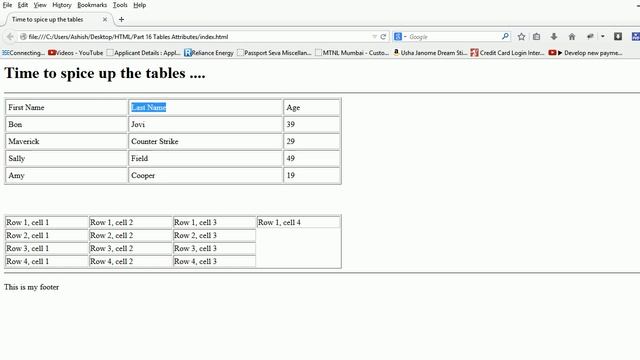This screenshot has width=640, height=360.
Task: Click the 'Row 3, cell 1' cell
Action: pyautogui.click(x=47, y=249)
